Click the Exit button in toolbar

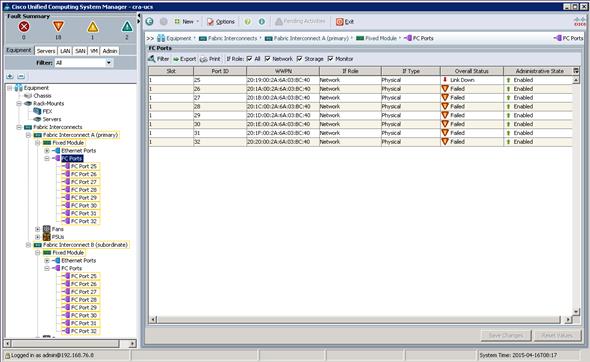click(x=345, y=22)
